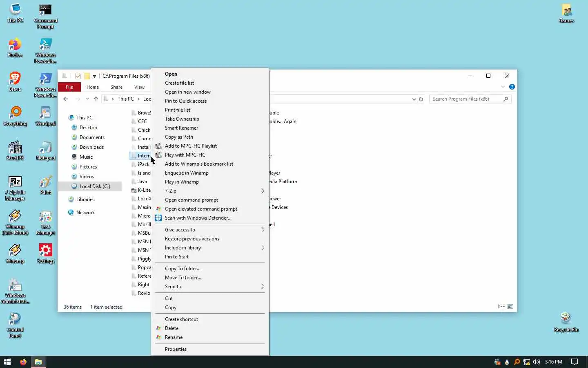
Task: Select Properties in context menu
Action: point(210,349)
